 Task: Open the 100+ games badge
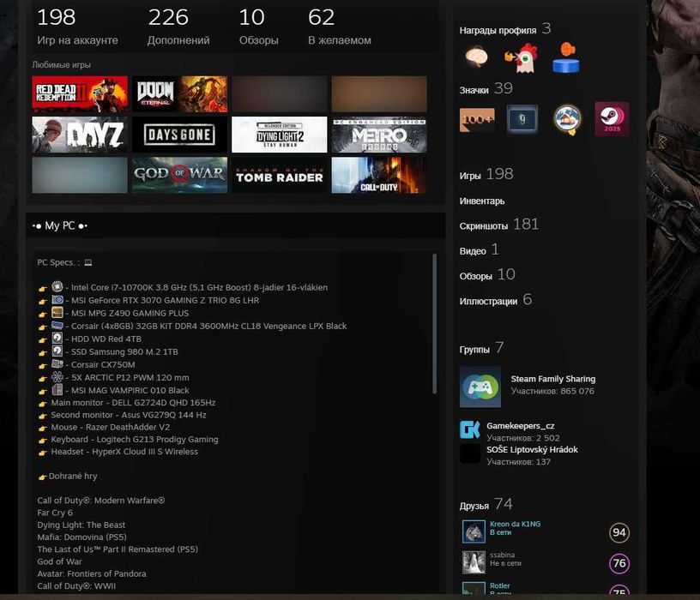(477, 119)
